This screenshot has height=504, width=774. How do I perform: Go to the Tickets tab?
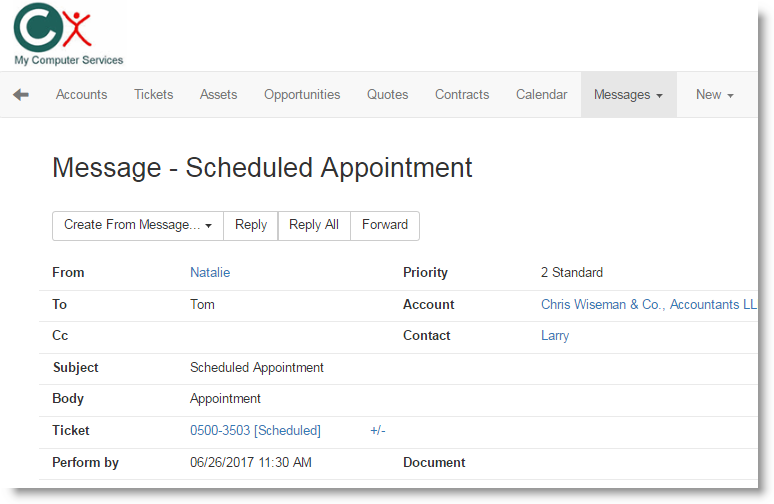[154, 95]
